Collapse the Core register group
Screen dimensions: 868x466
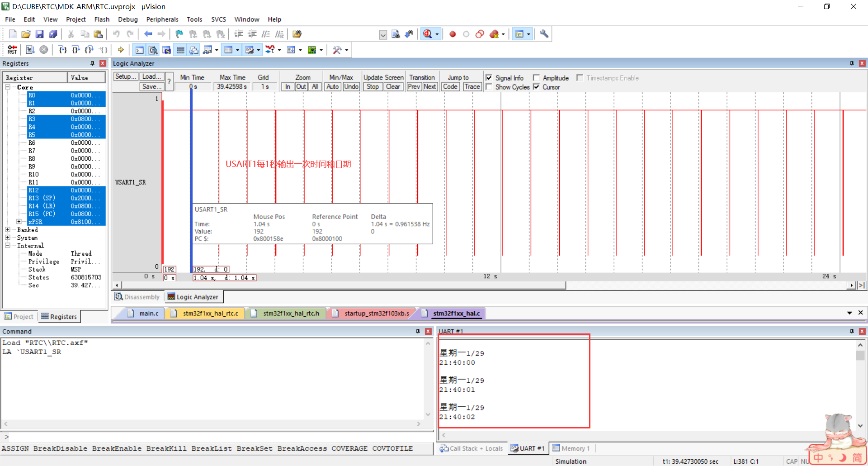click(x=8, y=87)
